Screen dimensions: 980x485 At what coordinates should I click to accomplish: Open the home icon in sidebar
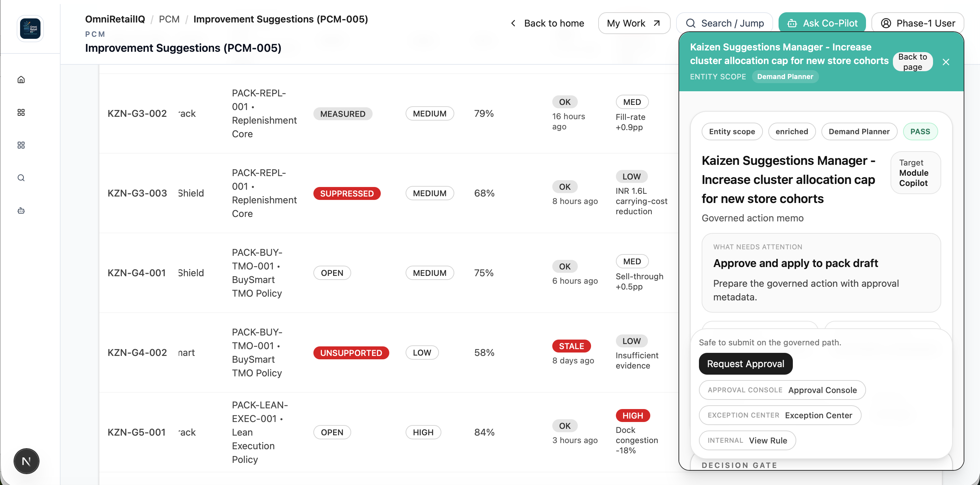pyautogui.click(x=21, y=80)
